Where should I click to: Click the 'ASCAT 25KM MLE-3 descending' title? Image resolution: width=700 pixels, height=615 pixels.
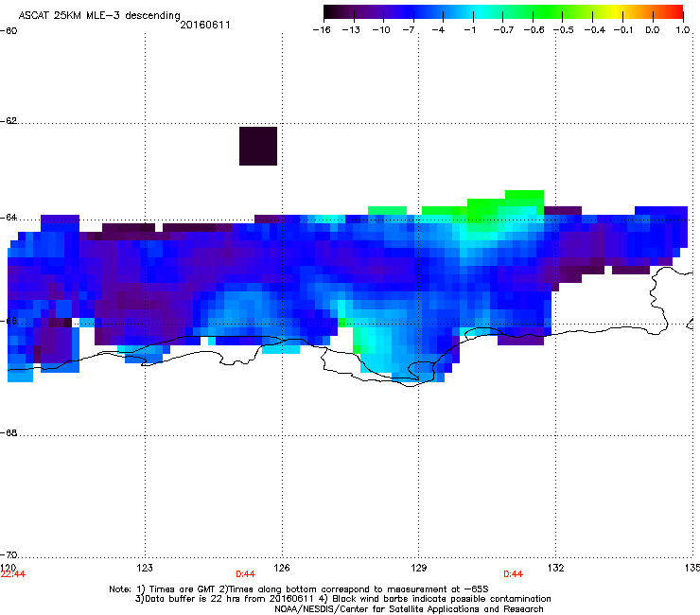pyautogui.click(x=99, y=15)
